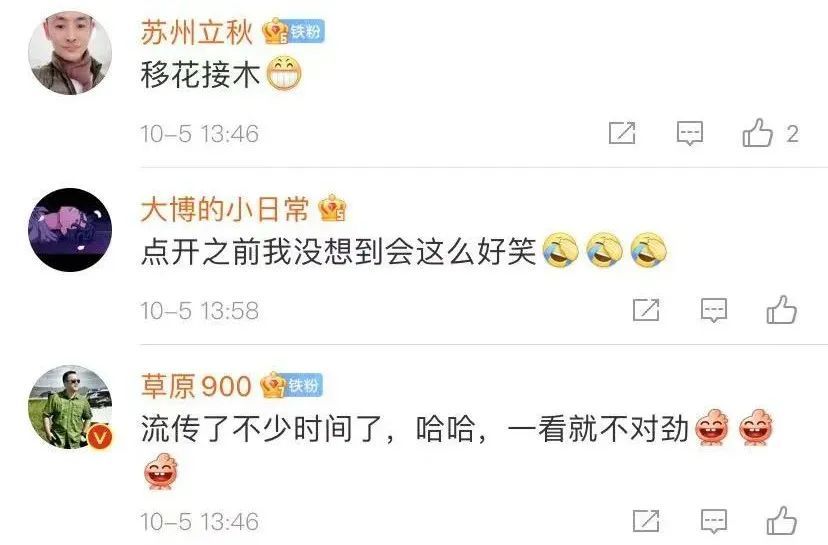
Task: Open username link 苏州立秋
Action: pos(197,33)
